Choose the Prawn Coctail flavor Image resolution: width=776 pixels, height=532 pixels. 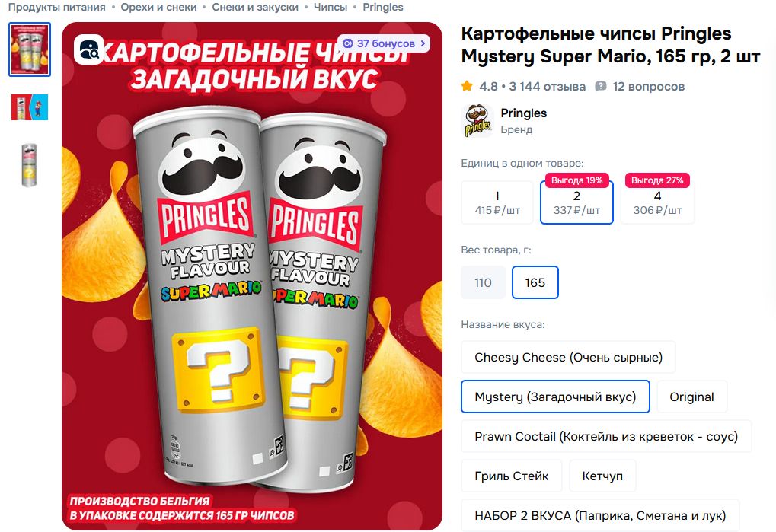point(606,436)
